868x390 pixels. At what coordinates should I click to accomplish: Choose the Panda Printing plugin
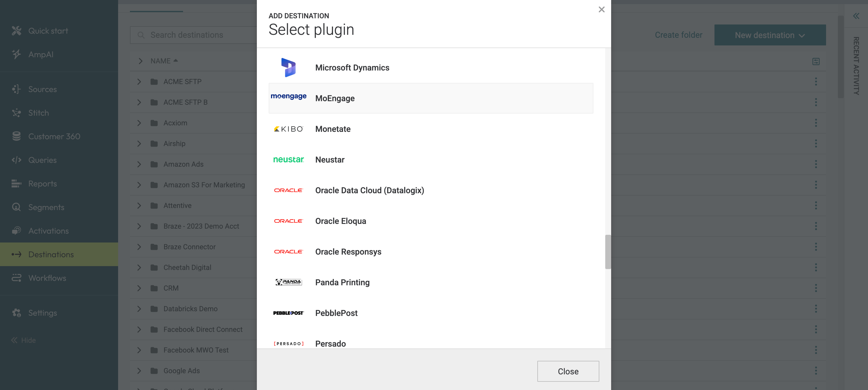point(431,282)
